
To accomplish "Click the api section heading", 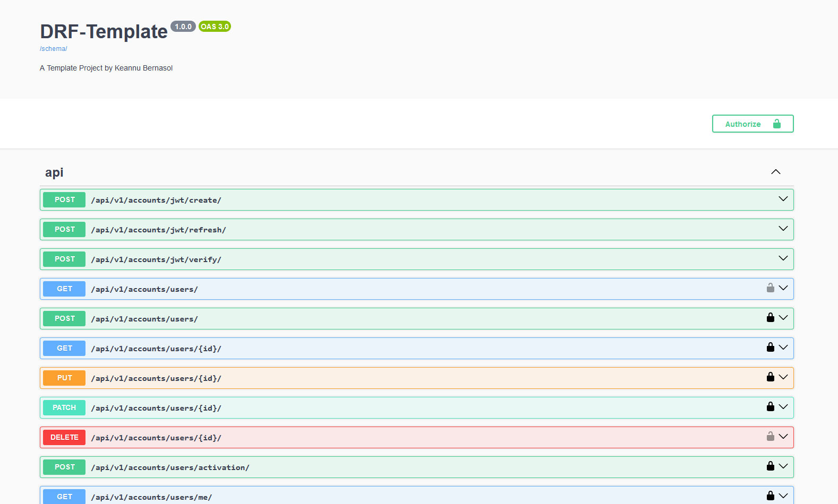I will (x=54, y=172).
